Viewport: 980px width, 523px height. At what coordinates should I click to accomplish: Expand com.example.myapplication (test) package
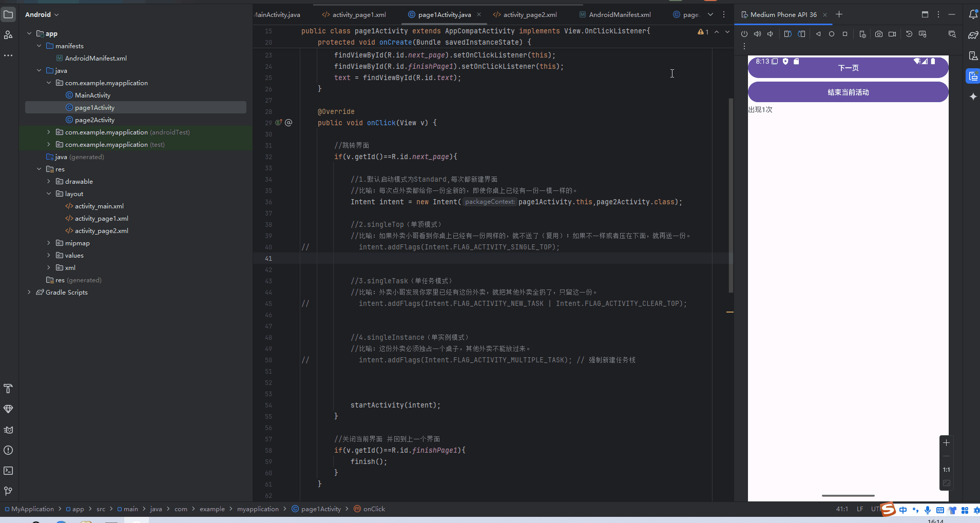49,144
